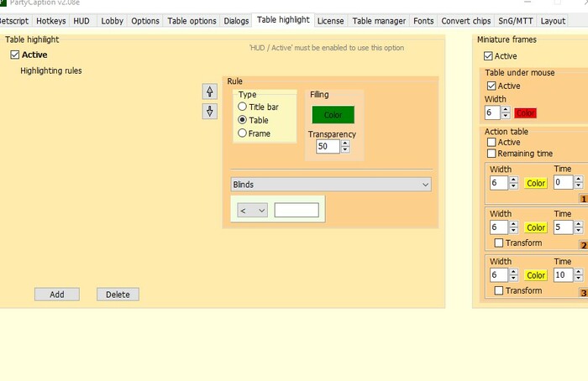The width and height of the screenshot is (588, 381).
Task: Open the License tab
Action: pos(330,21)
